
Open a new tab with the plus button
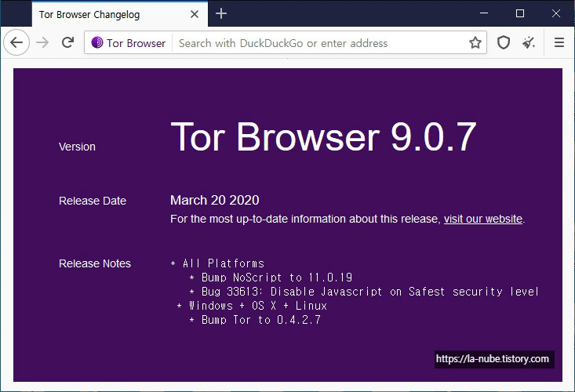221,14
